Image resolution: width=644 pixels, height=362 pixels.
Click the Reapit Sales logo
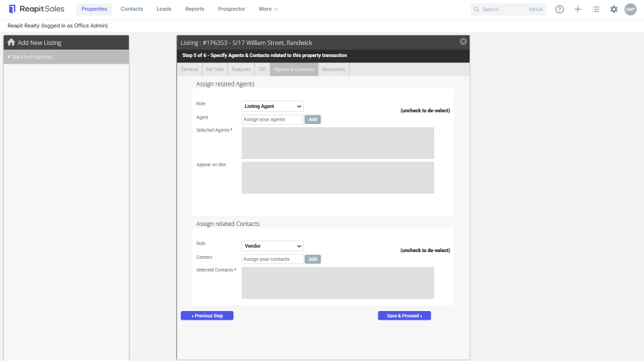tap(36, 9)
